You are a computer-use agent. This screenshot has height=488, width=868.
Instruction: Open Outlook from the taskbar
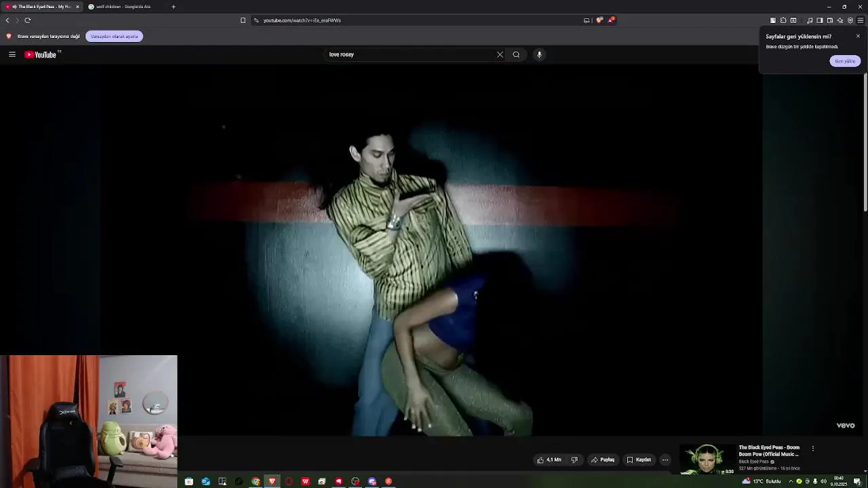[x=205, y=481]
